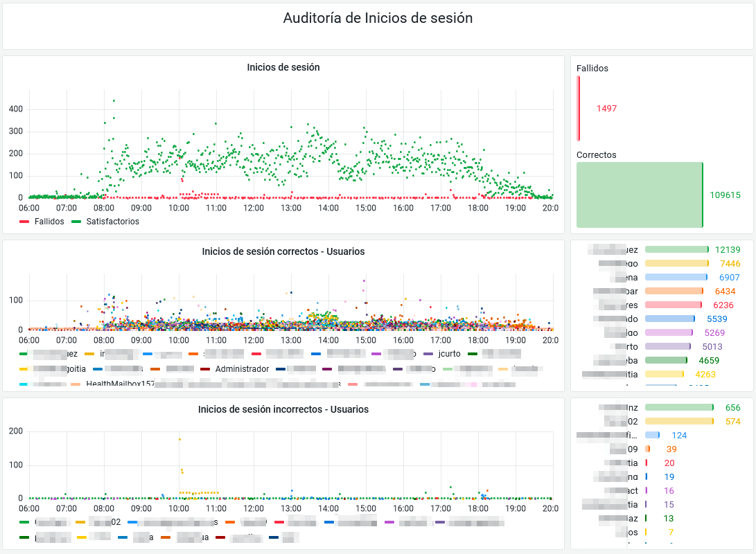This screenshot has width=756, height=554.
Task: Select the yellow bar with value 7446
Action: pos(676,263)
